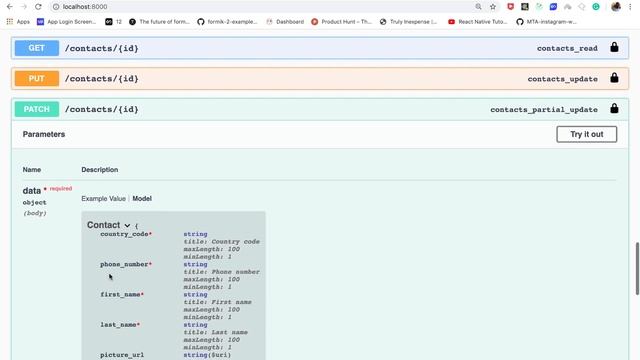Open the App Login Screen bookmark
This screenshot has width=640, height=360.
point(67,22)
